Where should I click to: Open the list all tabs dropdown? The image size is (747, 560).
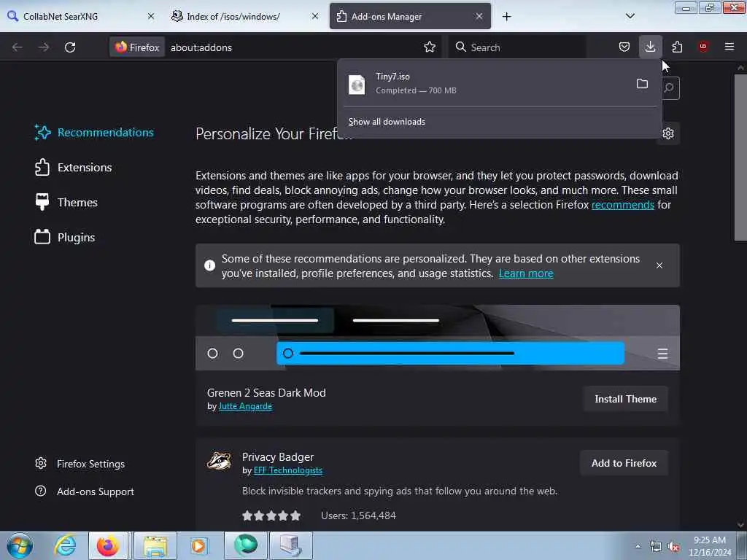[630, 16]
